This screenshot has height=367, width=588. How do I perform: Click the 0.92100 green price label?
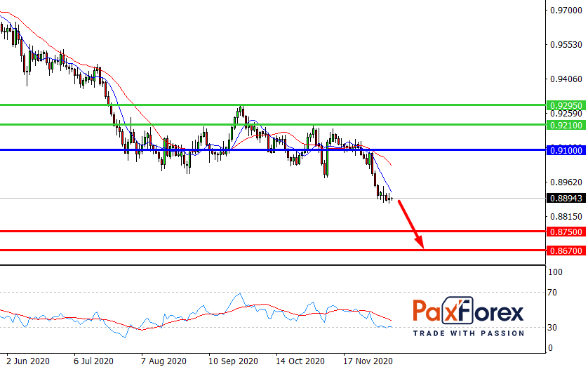click(x=566, y=125)
